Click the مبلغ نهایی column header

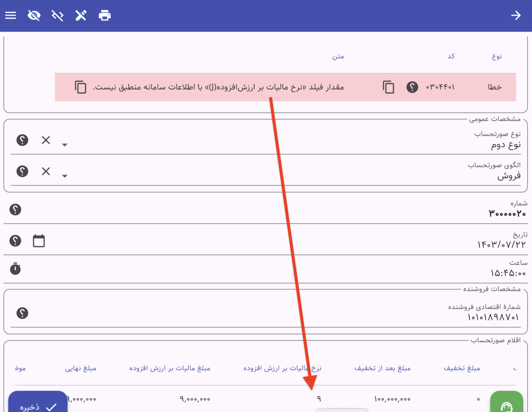81,368
